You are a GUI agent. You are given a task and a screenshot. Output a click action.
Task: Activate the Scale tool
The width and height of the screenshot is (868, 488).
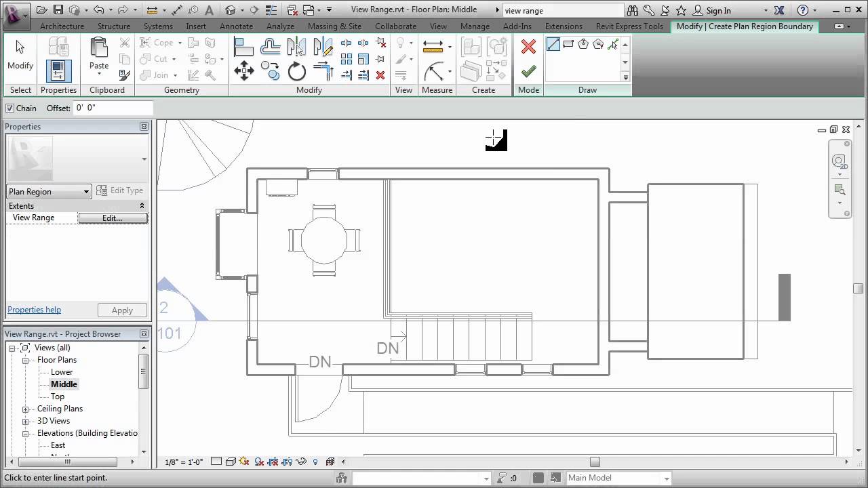pos(363,60)
